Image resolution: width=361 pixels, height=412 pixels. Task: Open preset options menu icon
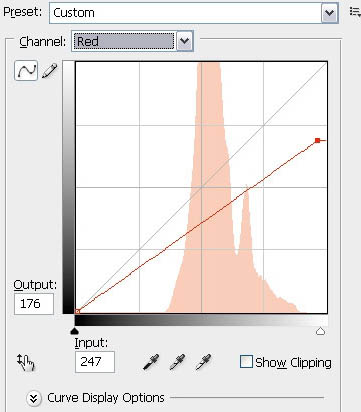click(x=355, y=12)
